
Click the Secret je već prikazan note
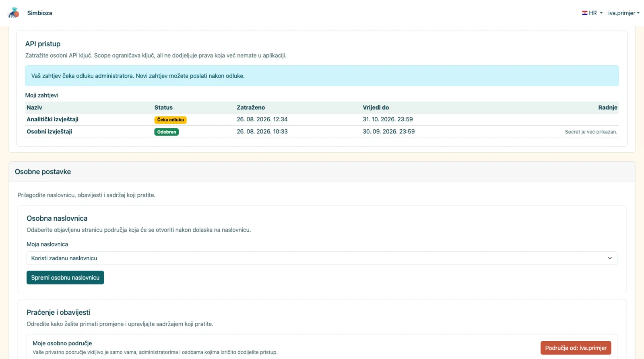coord(591,132)
